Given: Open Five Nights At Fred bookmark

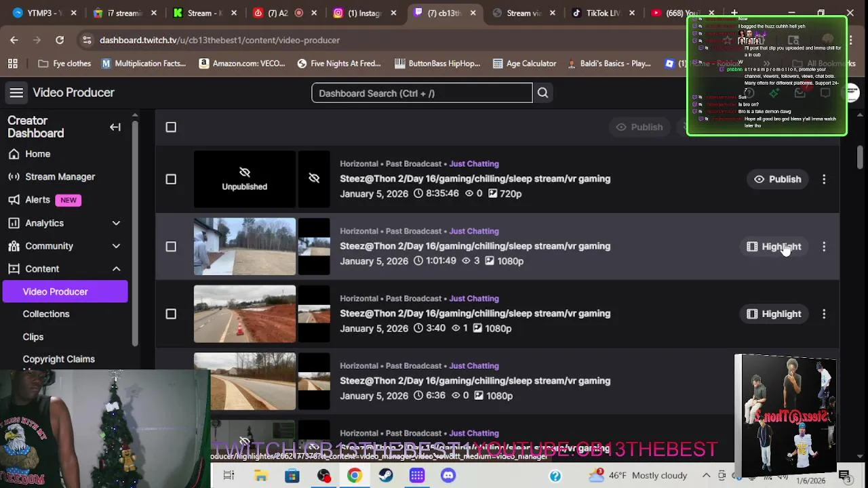Looking at the screenshot, I should (x=339, y=64).
